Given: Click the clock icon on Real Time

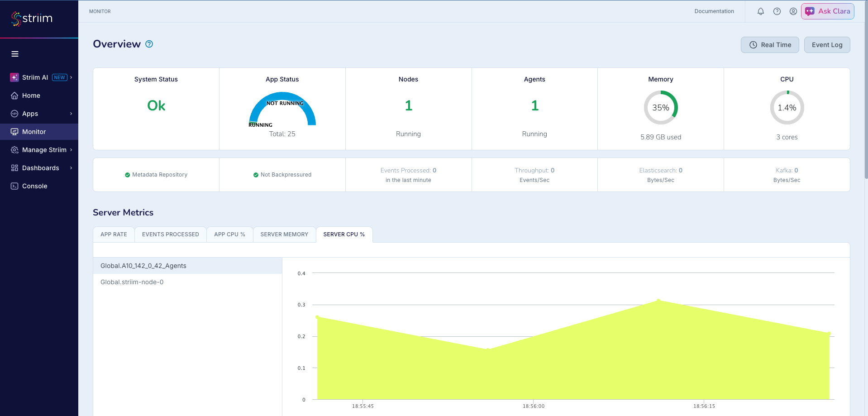Looking at the screenshot, I should click(x=753, y=45).
